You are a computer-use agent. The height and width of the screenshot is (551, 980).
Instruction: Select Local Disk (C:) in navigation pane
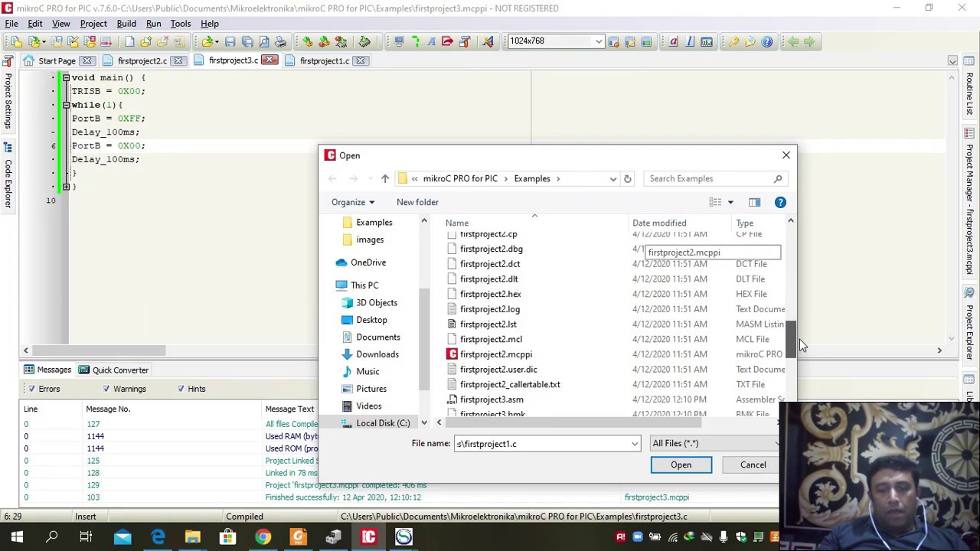tap(383, 423)
